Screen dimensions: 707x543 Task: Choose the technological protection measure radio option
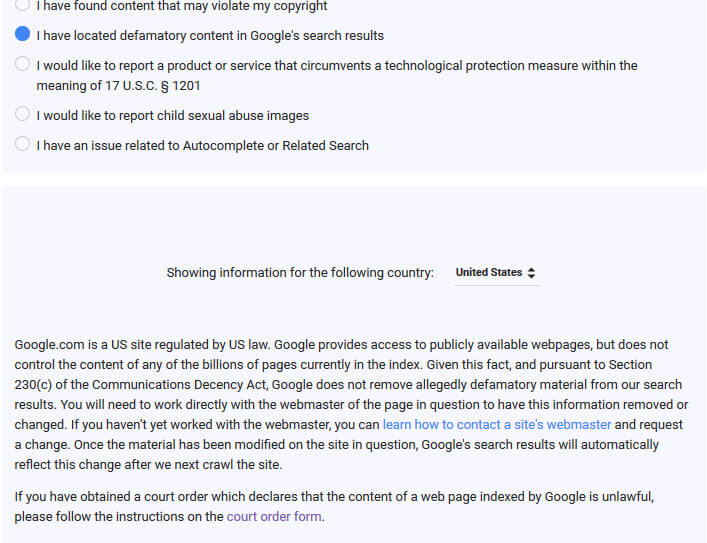coord(22,64)
